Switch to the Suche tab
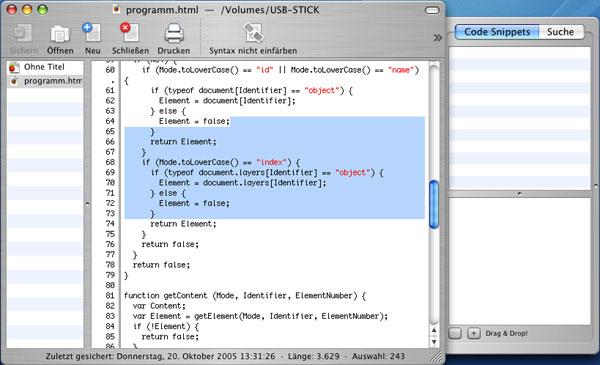This screenshot has height=365, width=600. pos(561,32)
